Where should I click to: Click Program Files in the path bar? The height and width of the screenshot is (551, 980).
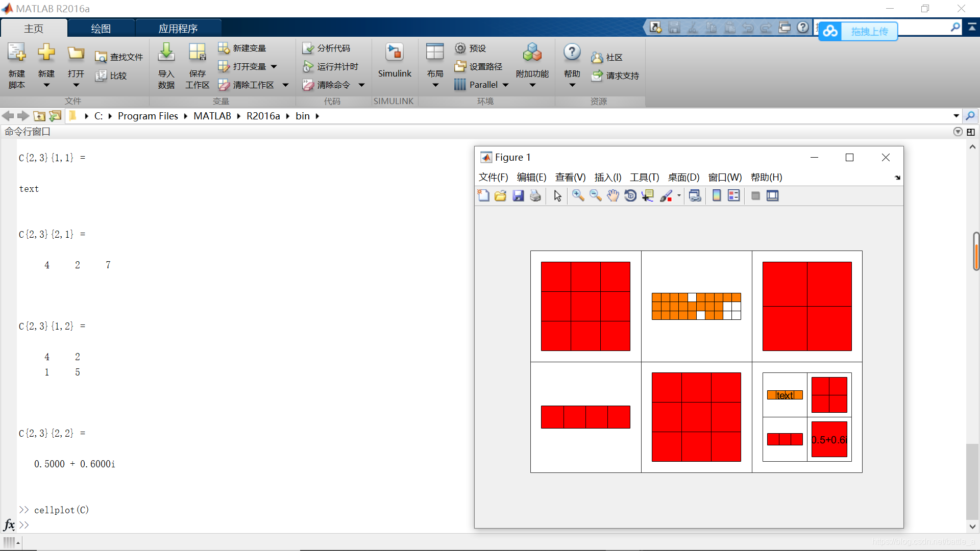(x=148, y=116)
